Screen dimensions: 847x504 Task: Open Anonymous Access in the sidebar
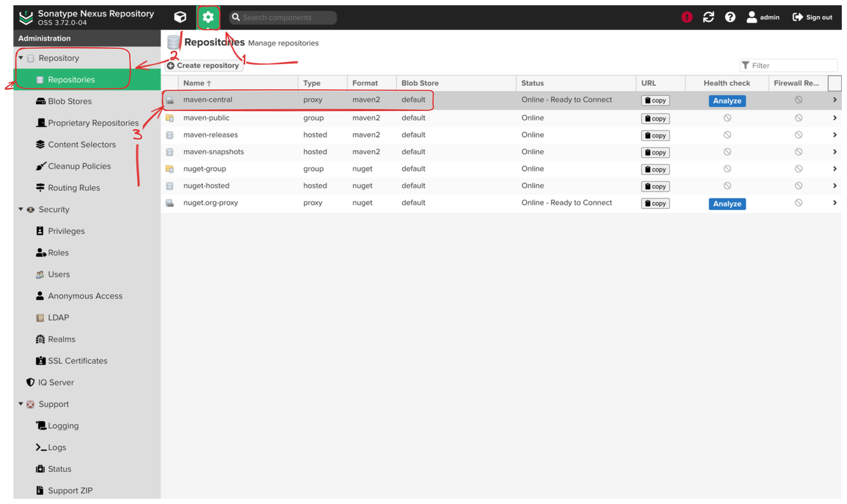pyautogui.click(x=87, y=296)
